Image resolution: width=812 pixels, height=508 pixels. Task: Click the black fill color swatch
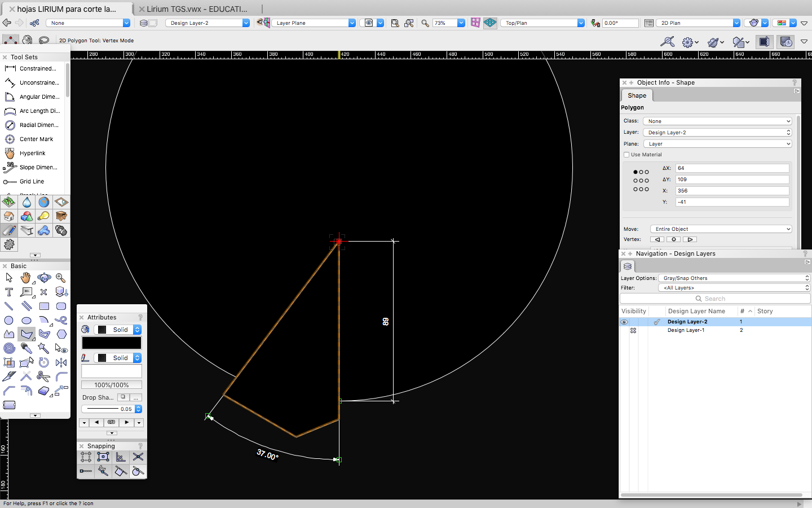[112, 343]
